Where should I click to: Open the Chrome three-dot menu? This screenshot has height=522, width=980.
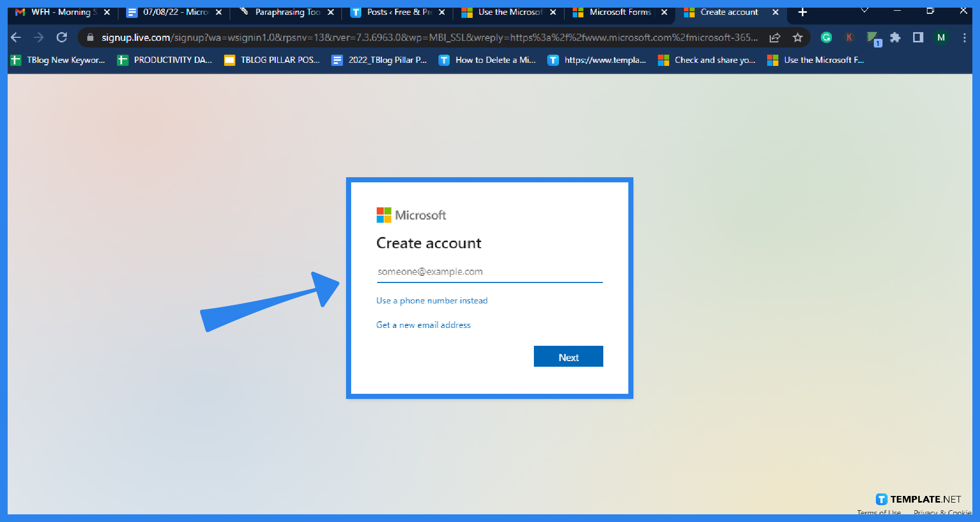tap(964, 37)
